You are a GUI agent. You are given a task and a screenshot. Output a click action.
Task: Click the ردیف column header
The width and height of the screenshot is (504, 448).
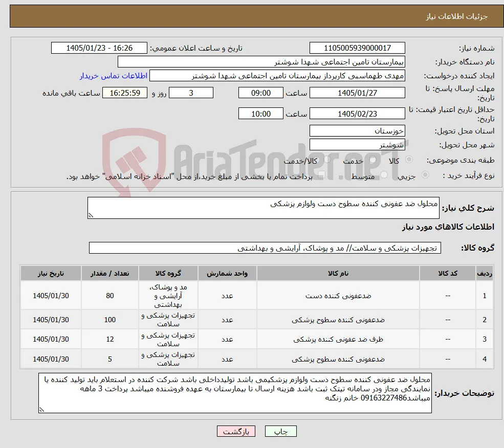click(x=485, y=273)
